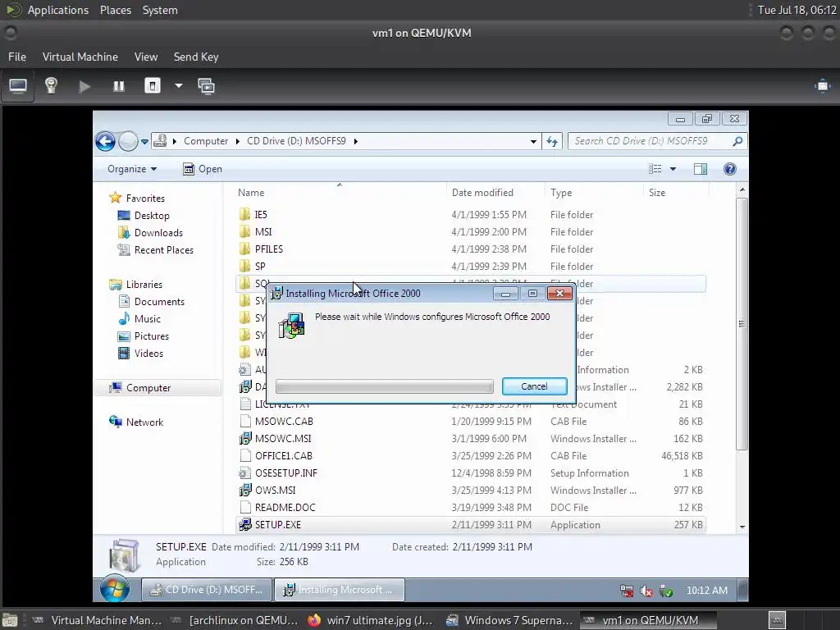
Task: Open Explorer recent pages dropdown
Action: pos(144,142)
